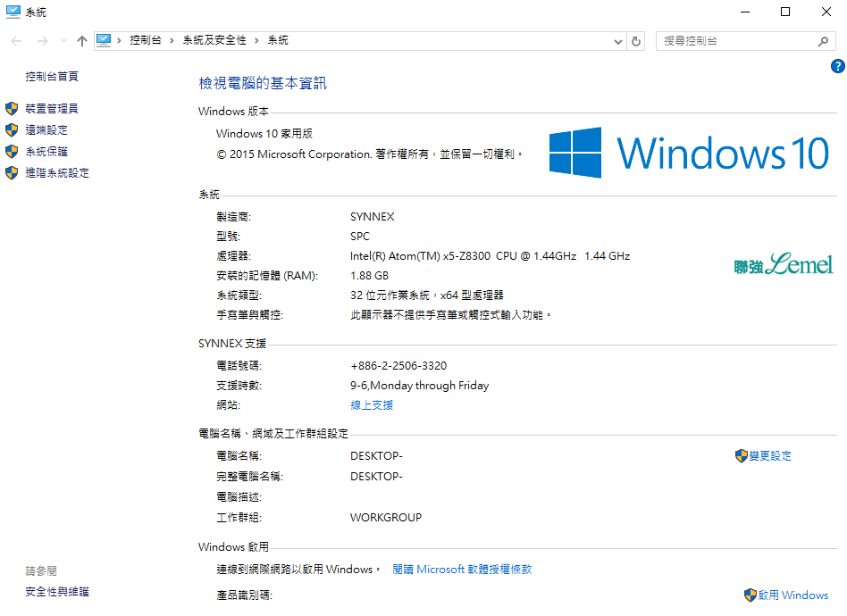Click the 檢視電腦的基本資訊 heading
Viewport: 847px width, 616px height.
263,83
